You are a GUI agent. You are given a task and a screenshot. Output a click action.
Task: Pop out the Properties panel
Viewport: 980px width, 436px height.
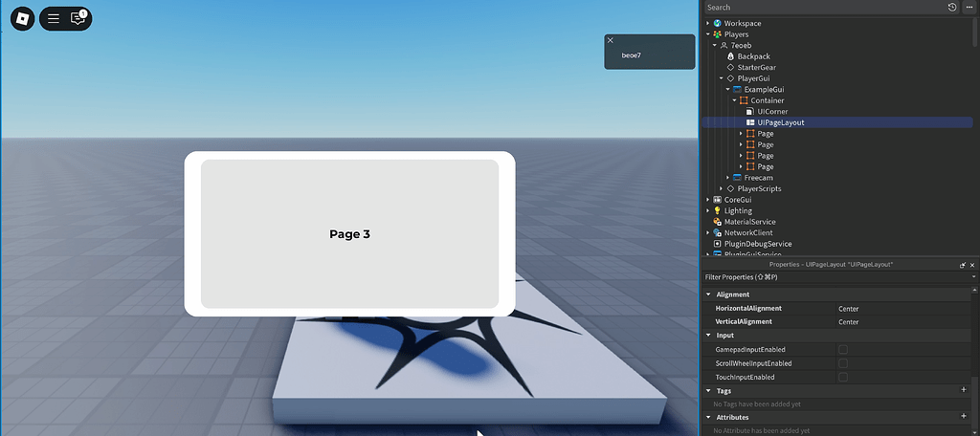[x=963, y=265]
